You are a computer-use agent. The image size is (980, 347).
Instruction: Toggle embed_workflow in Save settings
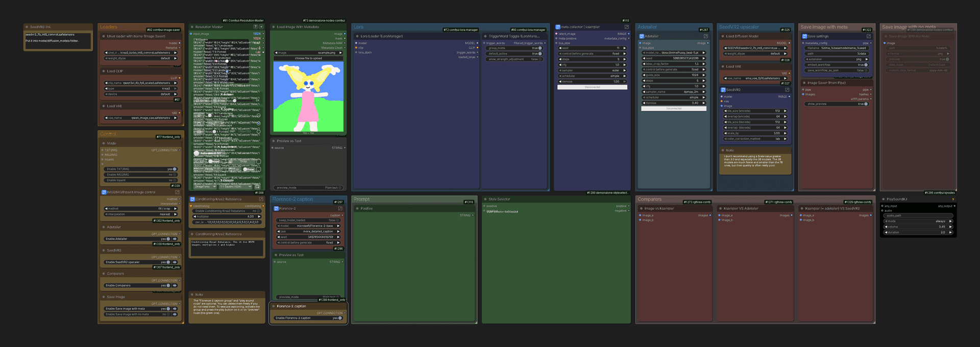point(866,65)
